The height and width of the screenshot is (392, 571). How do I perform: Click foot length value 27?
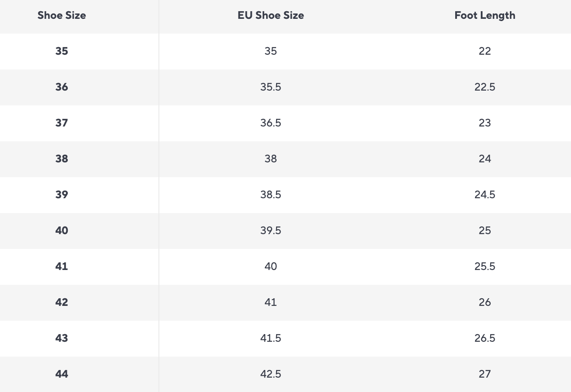pos(485,374)
